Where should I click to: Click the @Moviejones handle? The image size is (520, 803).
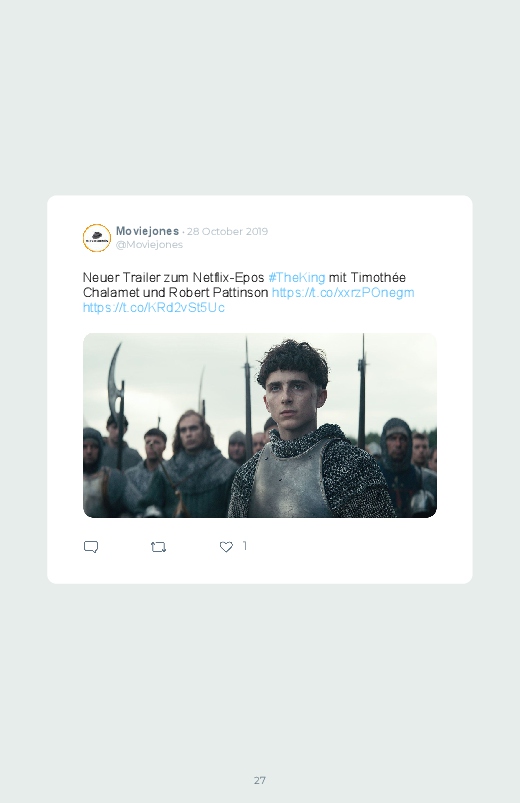(x=149, y=245)
